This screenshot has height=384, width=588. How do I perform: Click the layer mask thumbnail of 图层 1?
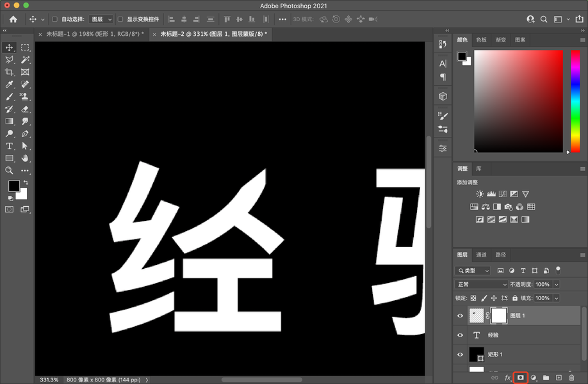click(499, 316)
